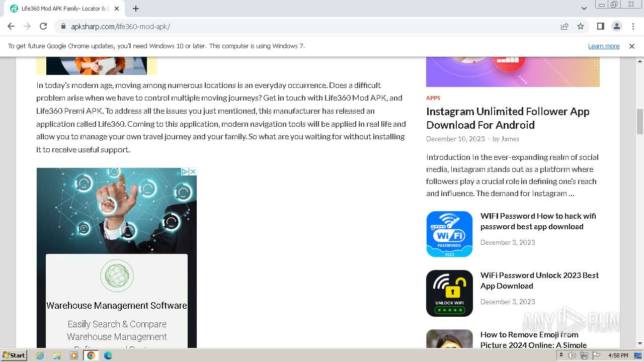
Task: Open the Instagram article banner image
Action: 513,72
